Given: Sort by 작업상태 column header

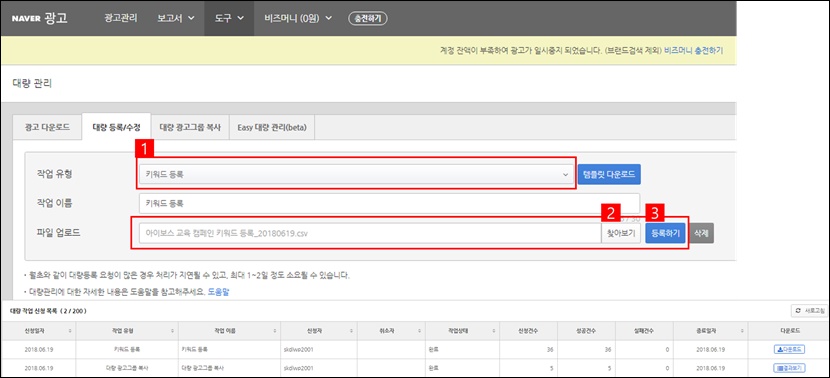Looking at the screenshot, I should [462, 330].
